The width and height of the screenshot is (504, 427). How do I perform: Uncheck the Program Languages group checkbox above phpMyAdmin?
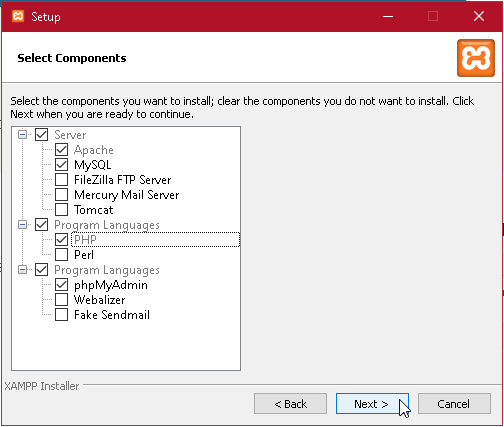click(41, 270)
